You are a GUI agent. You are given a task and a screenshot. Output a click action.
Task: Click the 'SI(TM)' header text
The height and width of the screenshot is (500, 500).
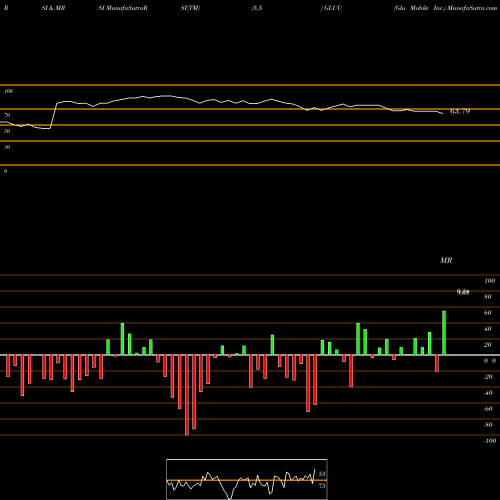(190, 8)
